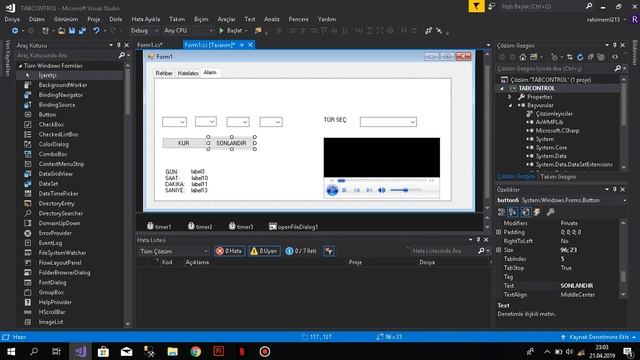
Task: Open the Any CPU platform dropdown
Action: point(188,31)
